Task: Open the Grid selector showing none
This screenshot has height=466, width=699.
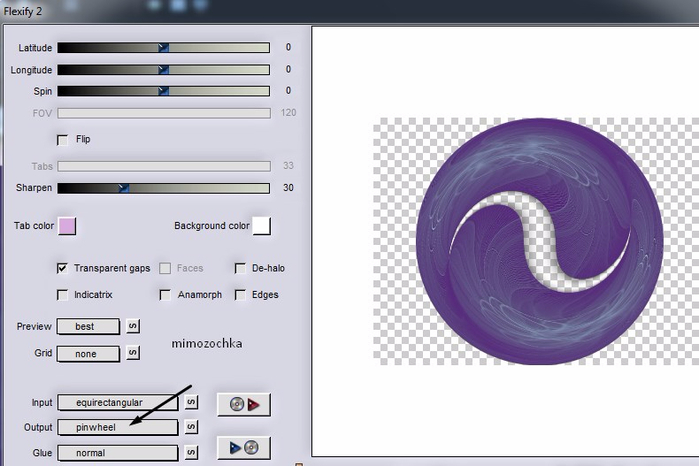Action: 88,354
